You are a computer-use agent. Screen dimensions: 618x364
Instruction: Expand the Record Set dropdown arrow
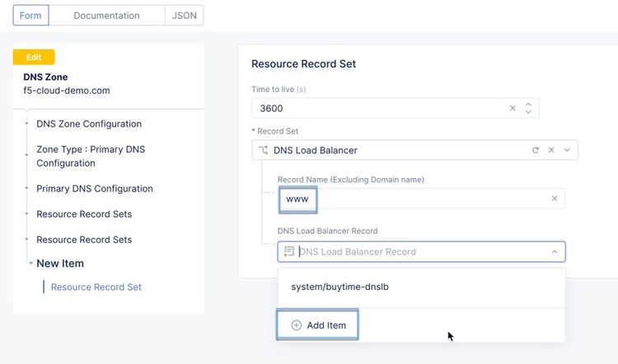coord(567,150)
